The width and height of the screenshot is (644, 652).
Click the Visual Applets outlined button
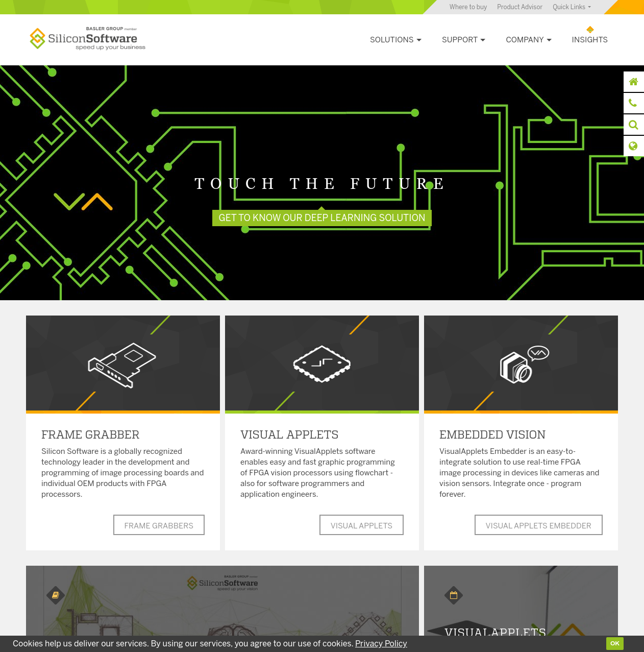point(361,525)
